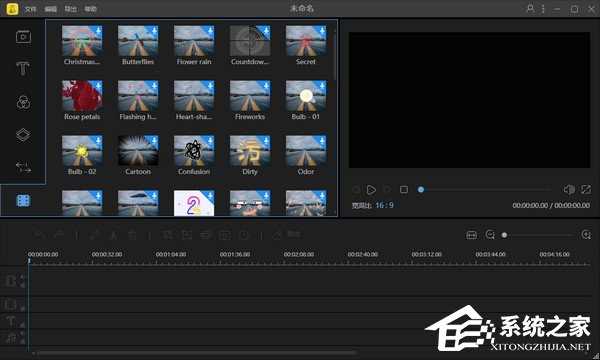Open the aspect ratio 16:9 selector
The width and height of the screenshot is (600, 360).
pos(384,205)
